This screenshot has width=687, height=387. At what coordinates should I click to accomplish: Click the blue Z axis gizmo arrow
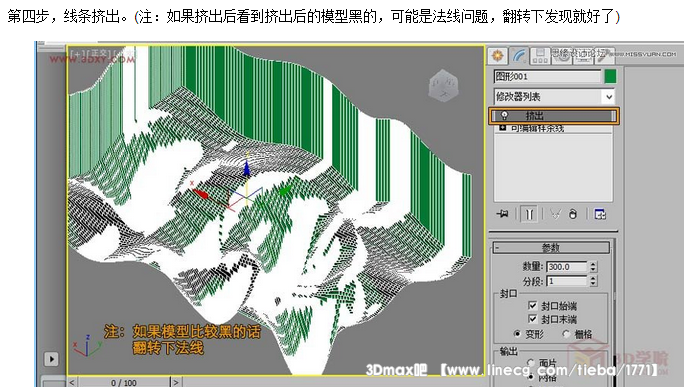(247, 168)
